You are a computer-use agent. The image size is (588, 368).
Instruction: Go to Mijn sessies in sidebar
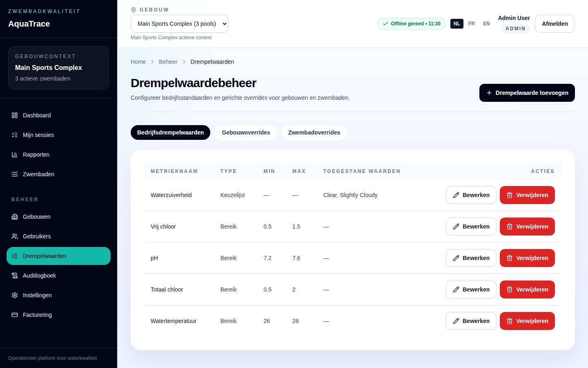(x=58, y=135)
